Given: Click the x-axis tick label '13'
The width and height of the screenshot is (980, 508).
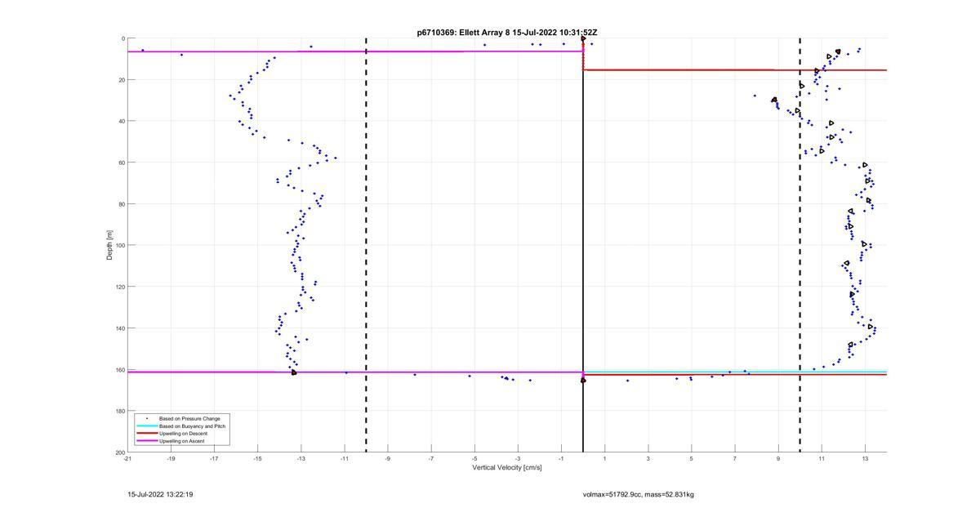Looking at the screenshot, I should tap(865, 459).
